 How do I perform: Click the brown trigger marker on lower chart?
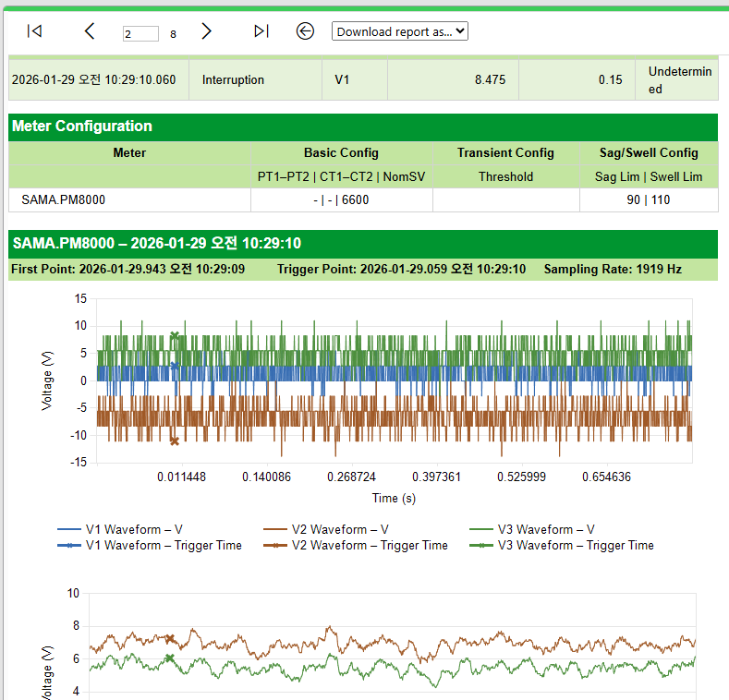170,639
